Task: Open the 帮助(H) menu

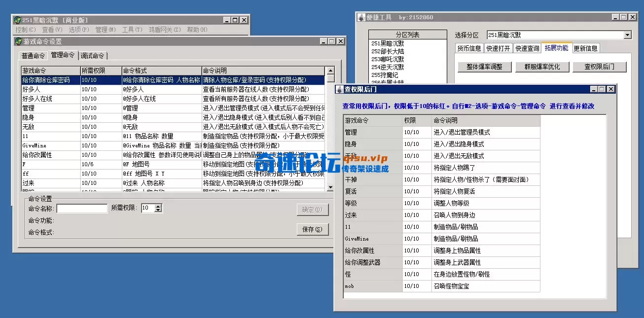Action: click(x=195, y=30)
